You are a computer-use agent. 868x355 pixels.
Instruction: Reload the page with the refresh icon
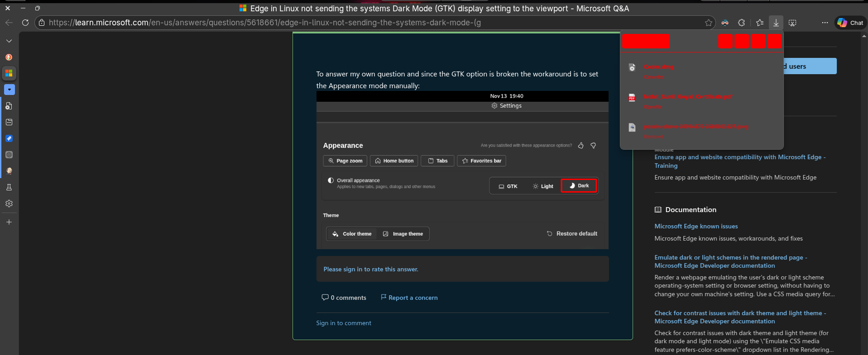coord(25,23)
